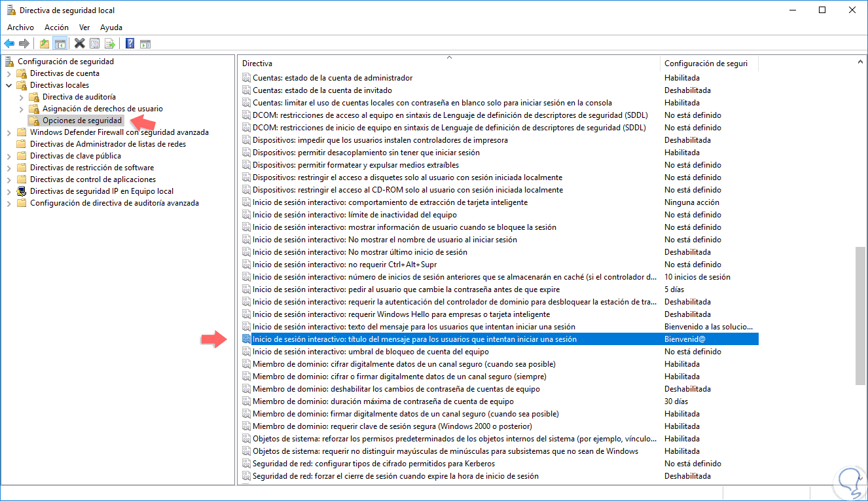Click the Export list toolbar icon
Image resolution: width=868 pixels, height=501 pixels.
pyautogui.click(x=110, y=44)
